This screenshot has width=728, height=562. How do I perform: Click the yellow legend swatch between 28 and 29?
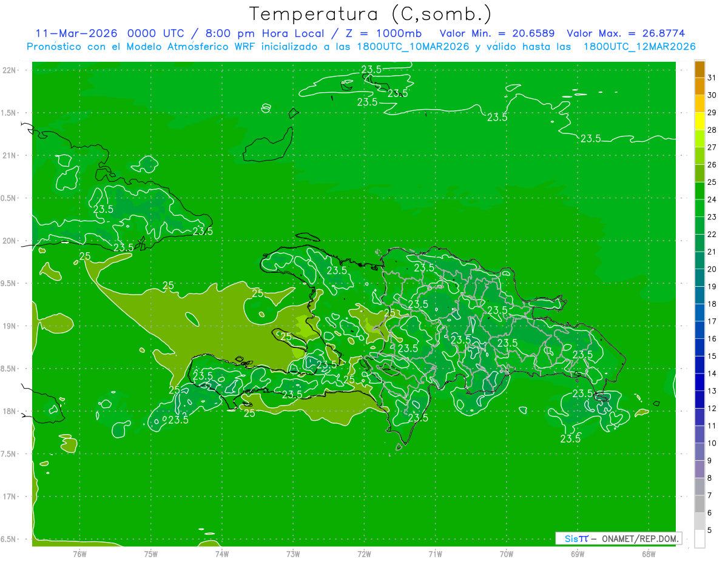pyautogui.click(x=699, y=121)
